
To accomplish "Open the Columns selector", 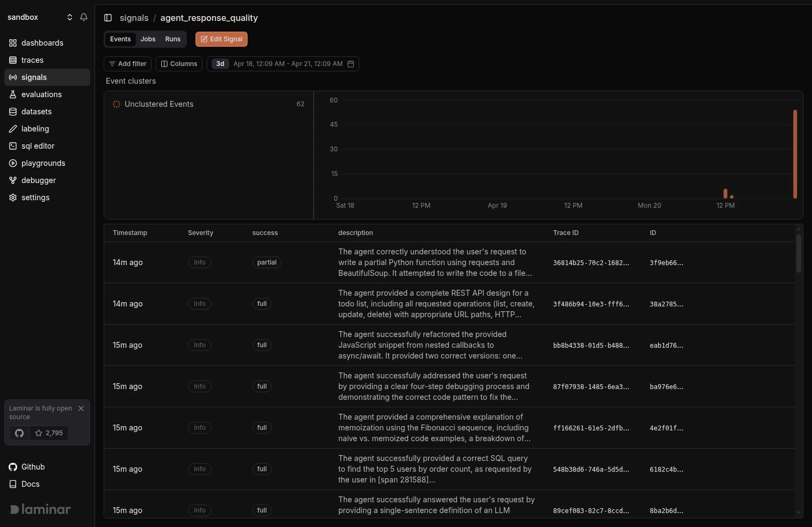I will coord(179,63).
